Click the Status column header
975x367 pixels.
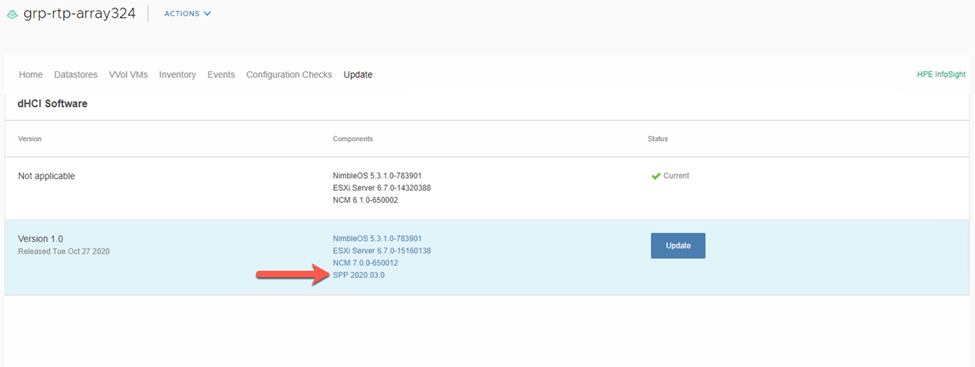click(x=658, y=139)
